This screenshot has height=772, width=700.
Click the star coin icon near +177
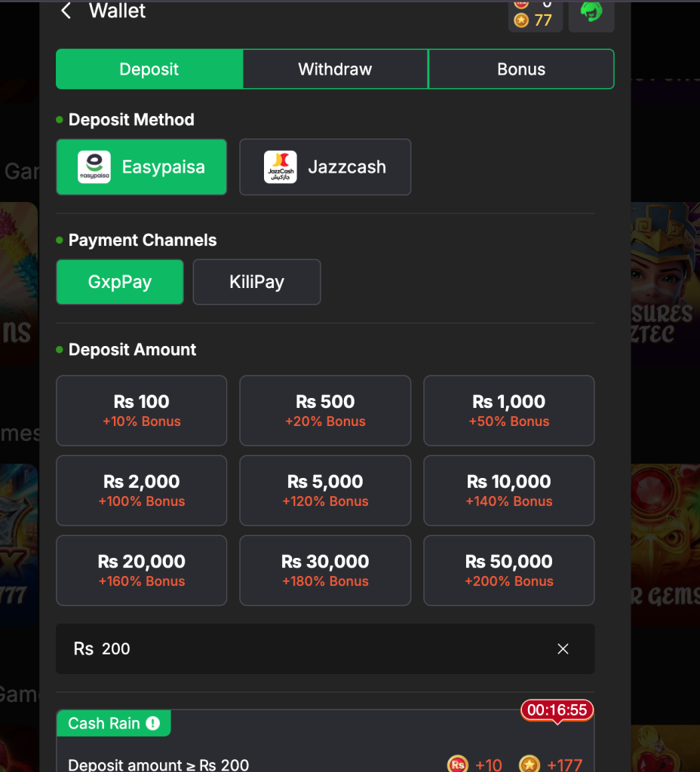(x=529, y=764)
